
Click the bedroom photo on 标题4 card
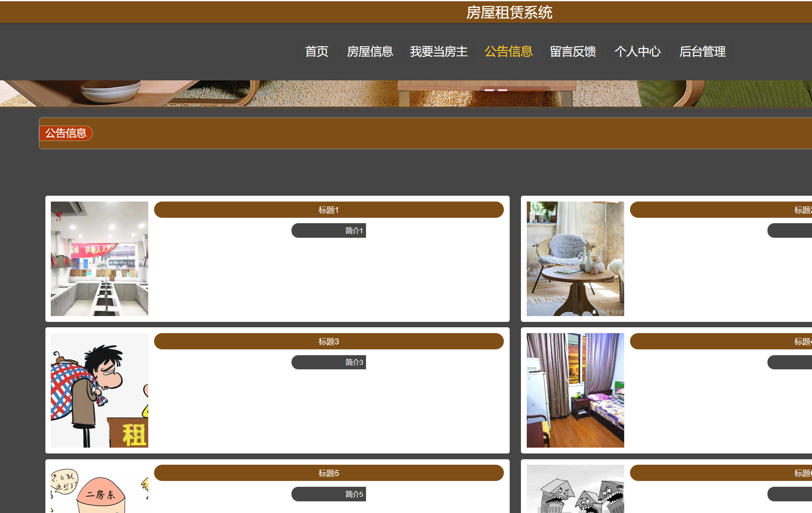[x=575, y=390]
